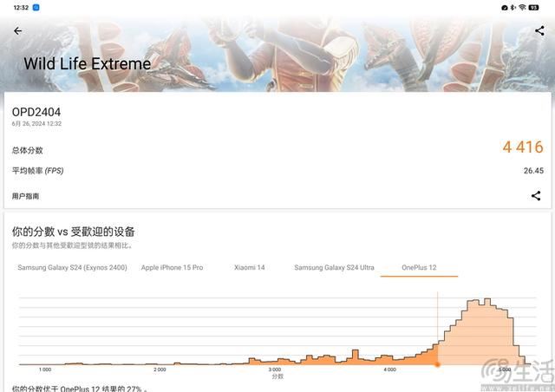Tap the back arrow icon
The width and height of the screenshot is (555, 392).
(17, 31)
